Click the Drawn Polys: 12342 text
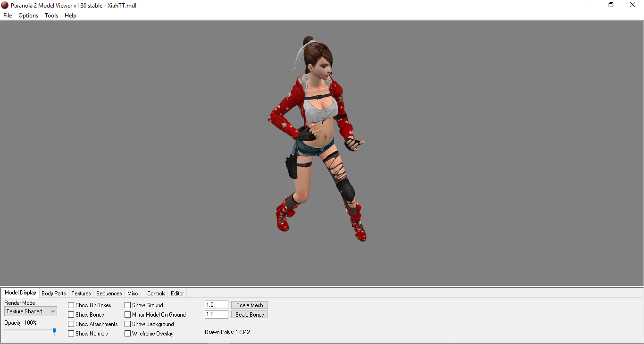The image size is (644, 344). pyautogui.click(x=227, y=332)
